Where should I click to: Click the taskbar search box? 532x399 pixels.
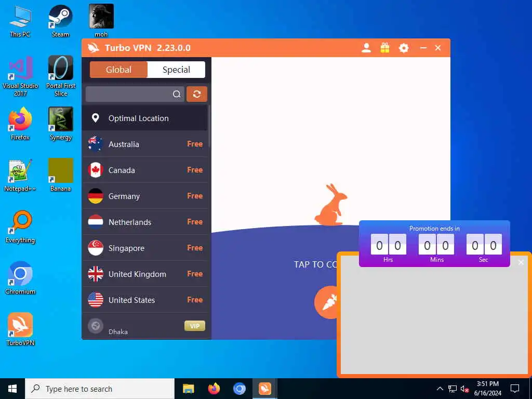click(100, 389)
